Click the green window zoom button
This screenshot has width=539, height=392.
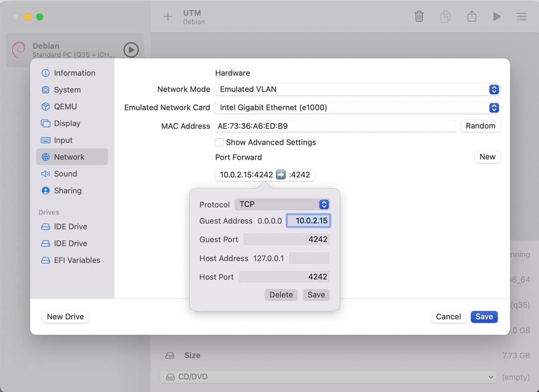(x=40, y=17)
